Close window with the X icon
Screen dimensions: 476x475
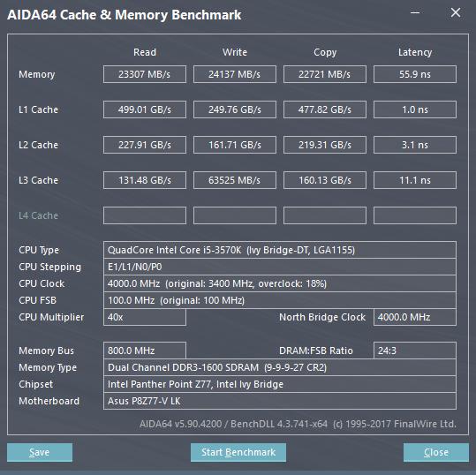[x=456, y=12]
